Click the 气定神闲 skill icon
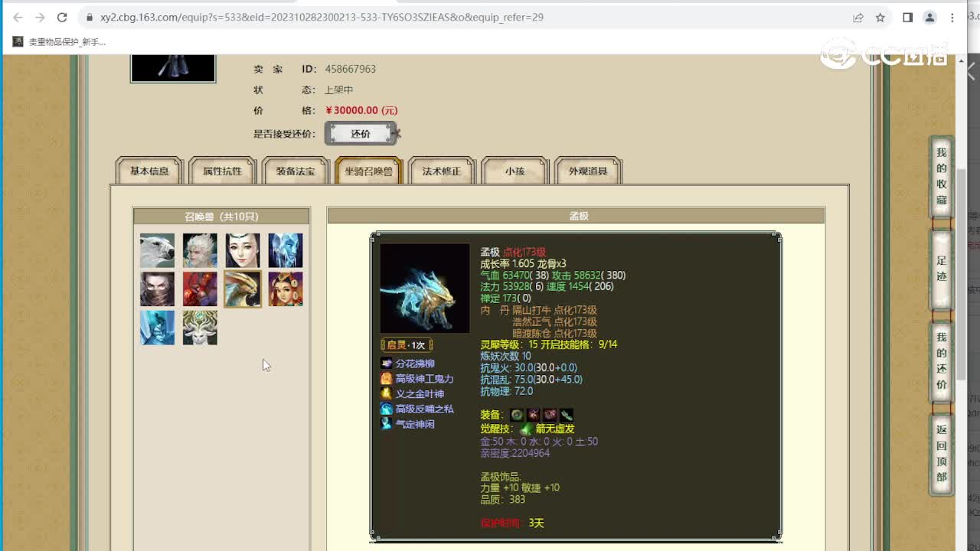 pos(387,424)
